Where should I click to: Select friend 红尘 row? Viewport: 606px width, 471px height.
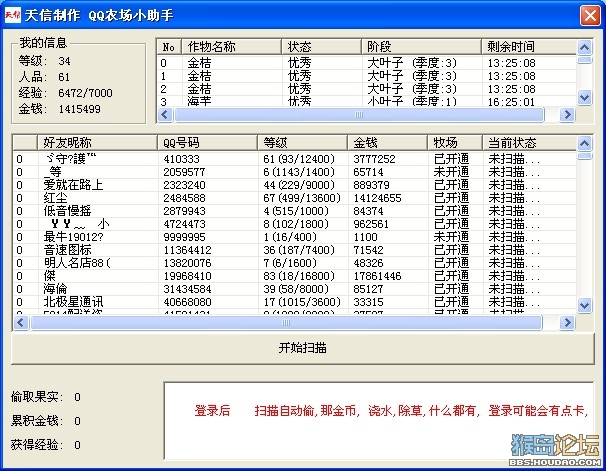pyautogui.click(x=295, y=198)
